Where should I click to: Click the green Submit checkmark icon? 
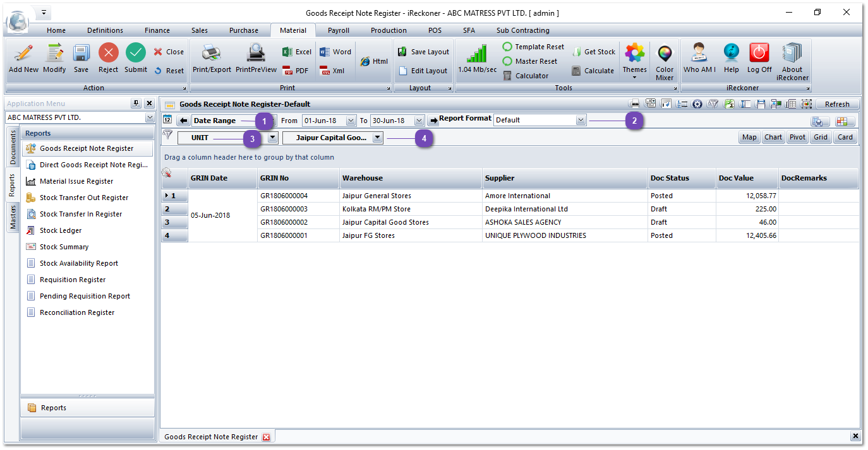pos(135,53)
